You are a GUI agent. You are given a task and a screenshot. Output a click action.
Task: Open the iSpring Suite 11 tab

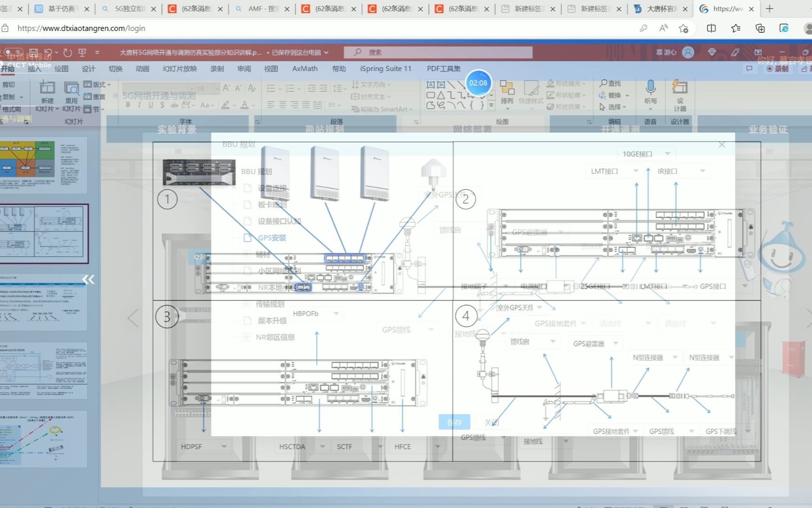click(386, 69)
